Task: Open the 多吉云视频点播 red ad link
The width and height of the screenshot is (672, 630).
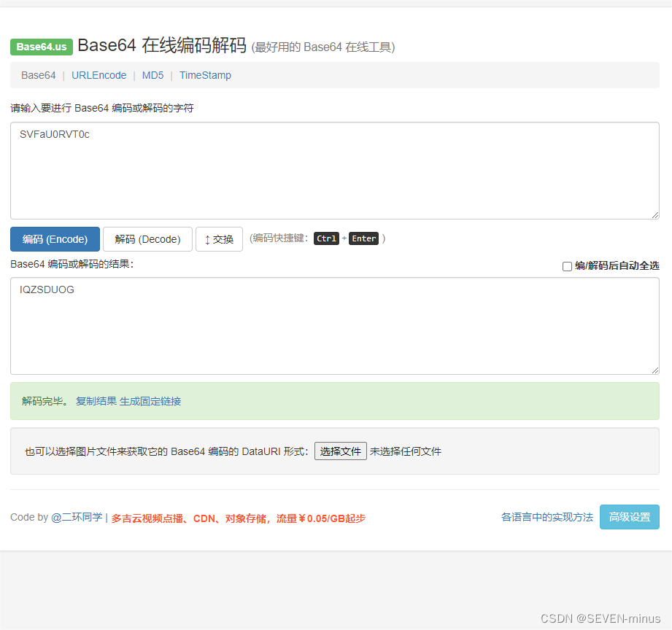Action: (239, 518)
